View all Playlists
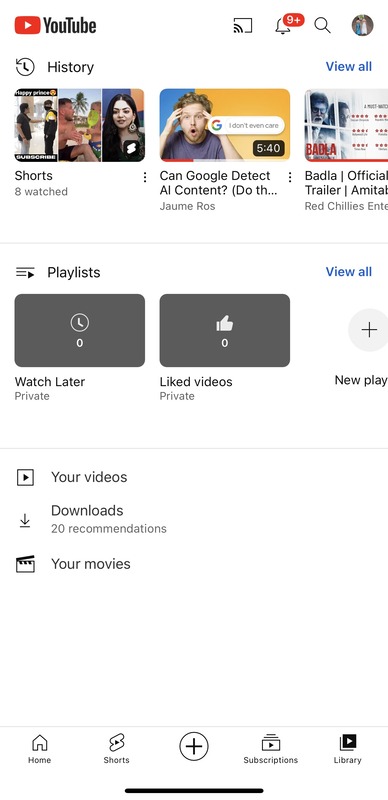 [x=349, y=271]
